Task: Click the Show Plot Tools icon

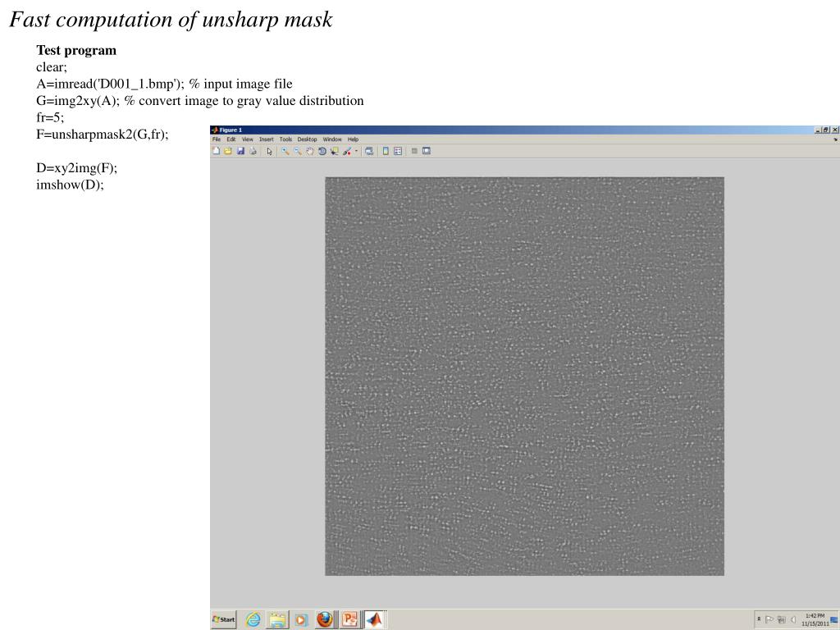Action: pyautogui.click(x=427, y=151)
